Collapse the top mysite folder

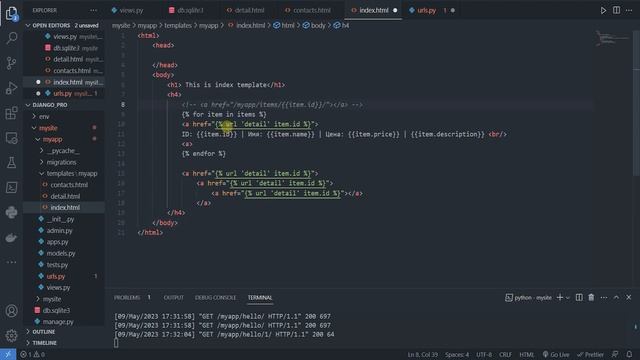[x=34, y=128]
